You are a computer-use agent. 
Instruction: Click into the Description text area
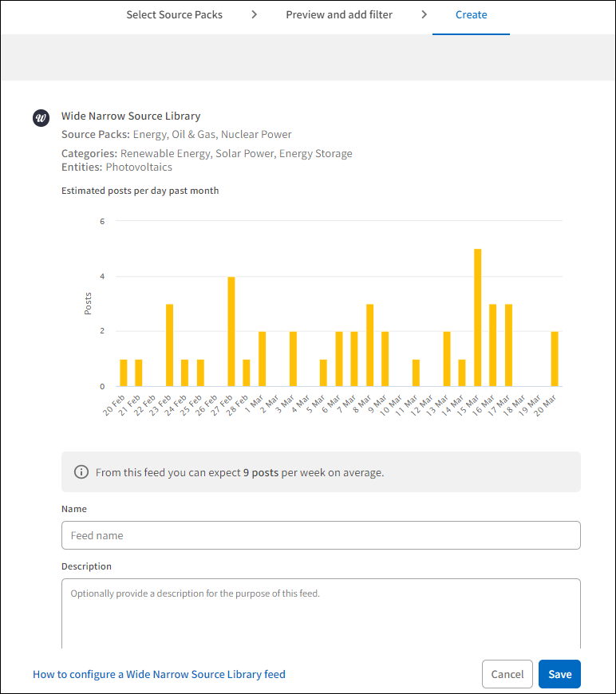point(321,614)
